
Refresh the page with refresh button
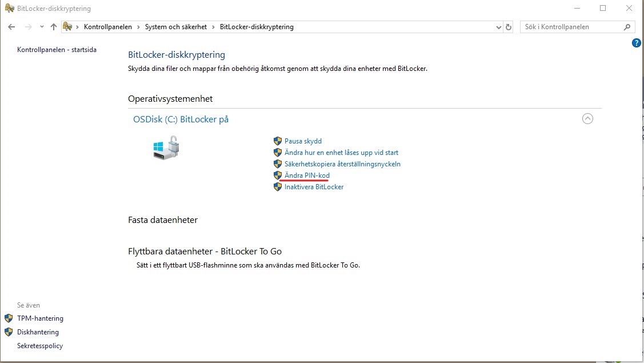pyautogui.click(x=509, y=27)
